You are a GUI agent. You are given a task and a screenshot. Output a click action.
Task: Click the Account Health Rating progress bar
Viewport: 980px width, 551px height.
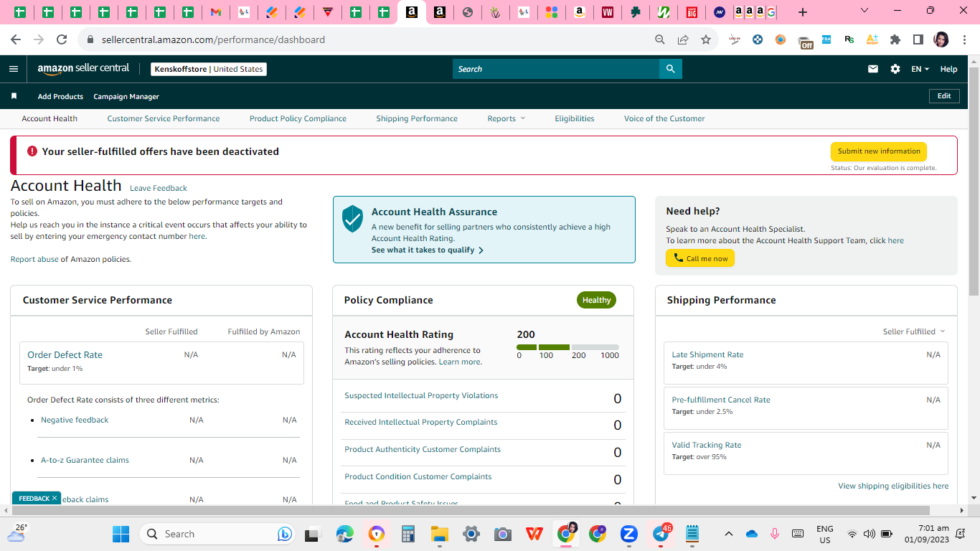click(x=567, y=347)
